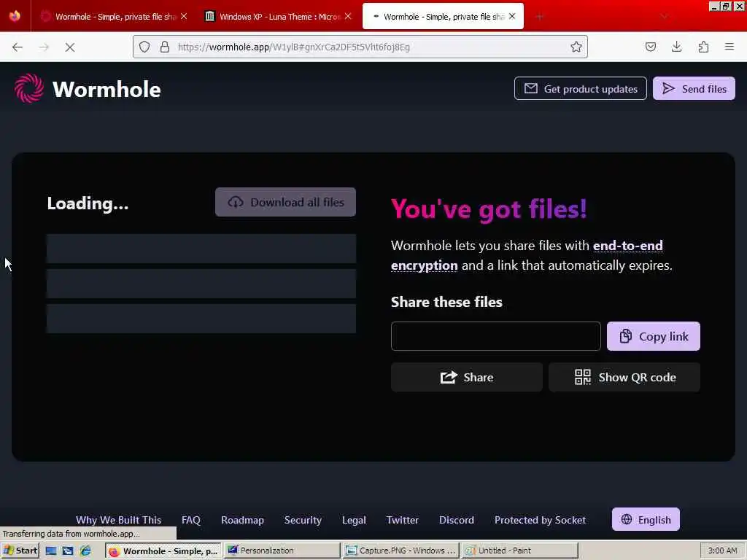Screen dimensions: 747x560
Task: Click Download all files button
Action: [285, 203]
